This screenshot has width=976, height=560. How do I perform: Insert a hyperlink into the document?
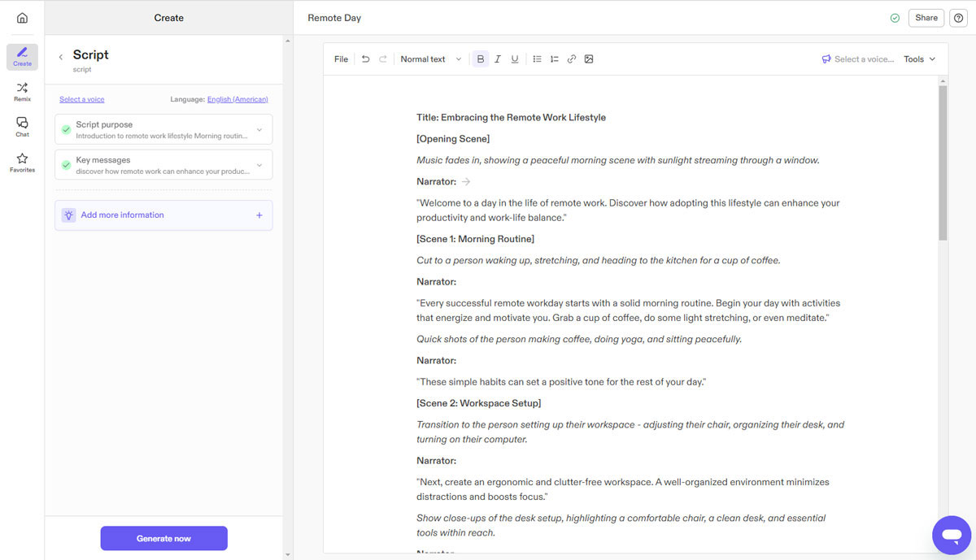point(571,59)
